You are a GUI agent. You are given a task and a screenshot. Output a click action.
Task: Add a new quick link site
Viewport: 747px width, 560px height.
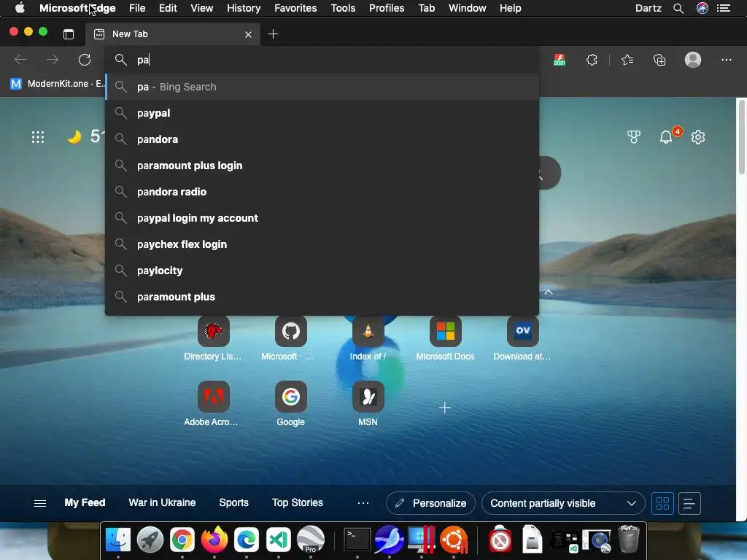click(x=444, y=408)
